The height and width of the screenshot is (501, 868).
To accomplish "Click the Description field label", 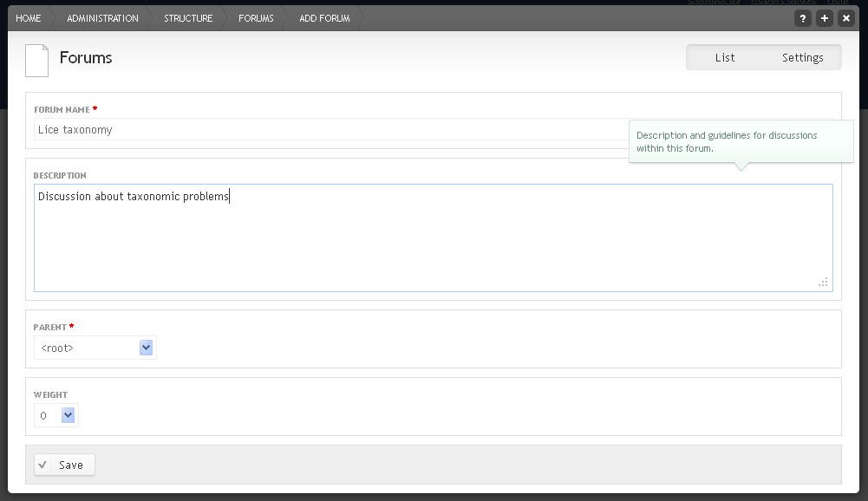I will 60,175.
